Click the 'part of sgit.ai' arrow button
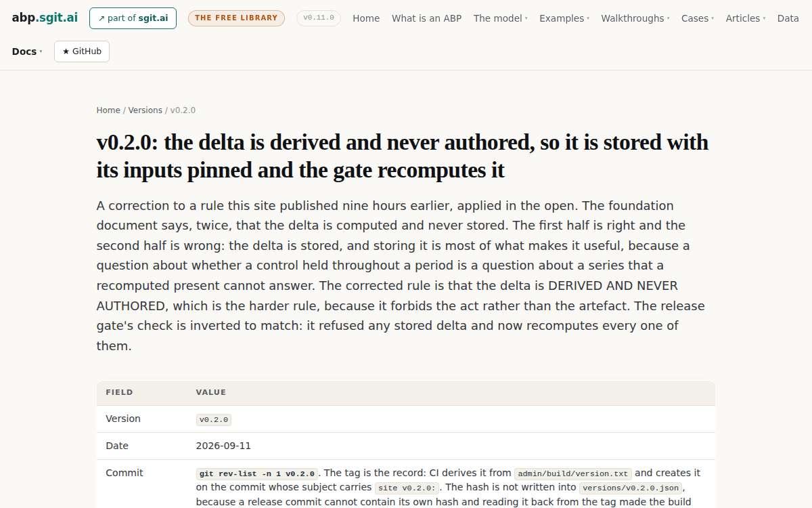812x508 pixels. coord(133,18)
